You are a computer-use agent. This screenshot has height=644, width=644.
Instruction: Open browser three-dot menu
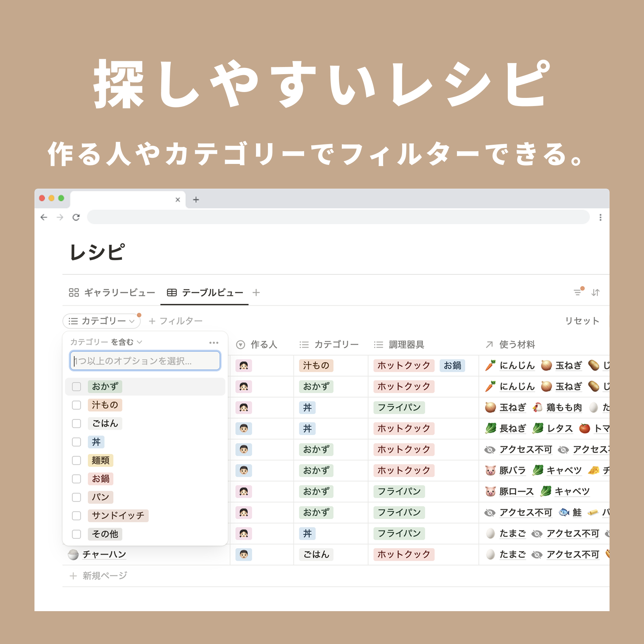click(x=600, y=217)
